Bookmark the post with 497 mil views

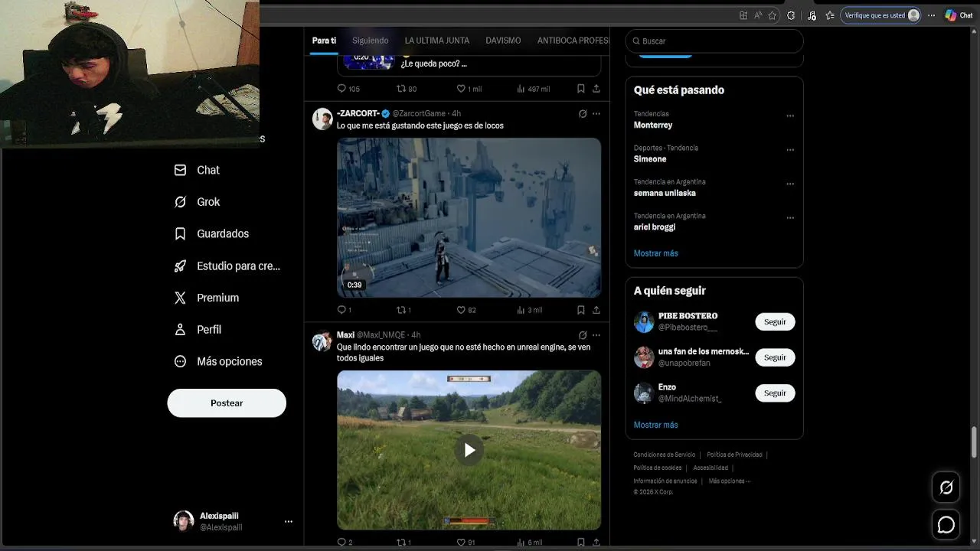click(581, 89)
